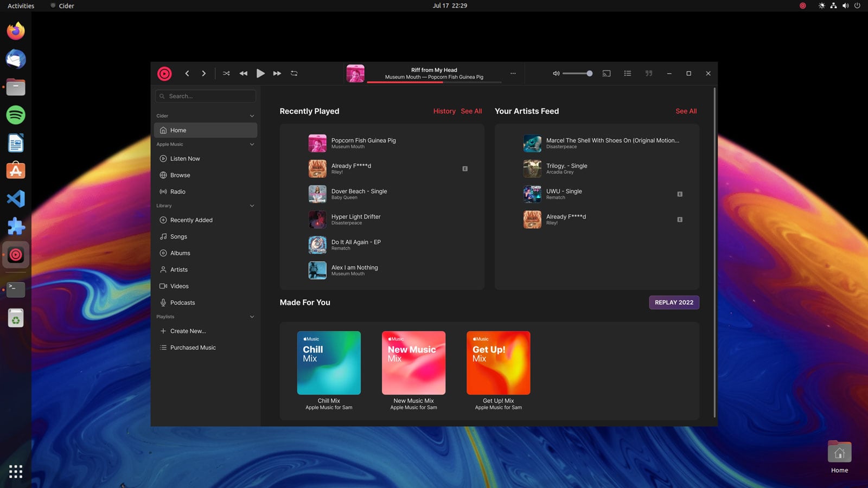The image size is (868, 488).
Task: Expand the Playlists section
Action: click(x=252, y=317)
